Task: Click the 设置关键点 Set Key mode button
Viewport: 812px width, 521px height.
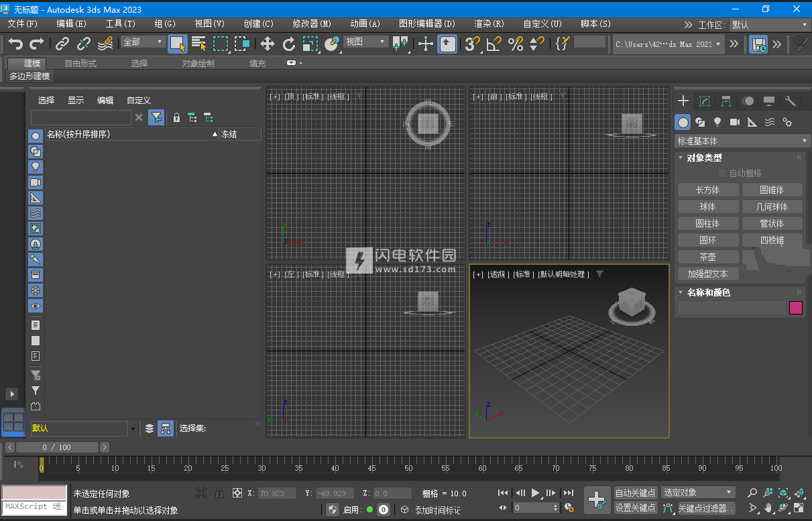Action: tap(636, 508)
